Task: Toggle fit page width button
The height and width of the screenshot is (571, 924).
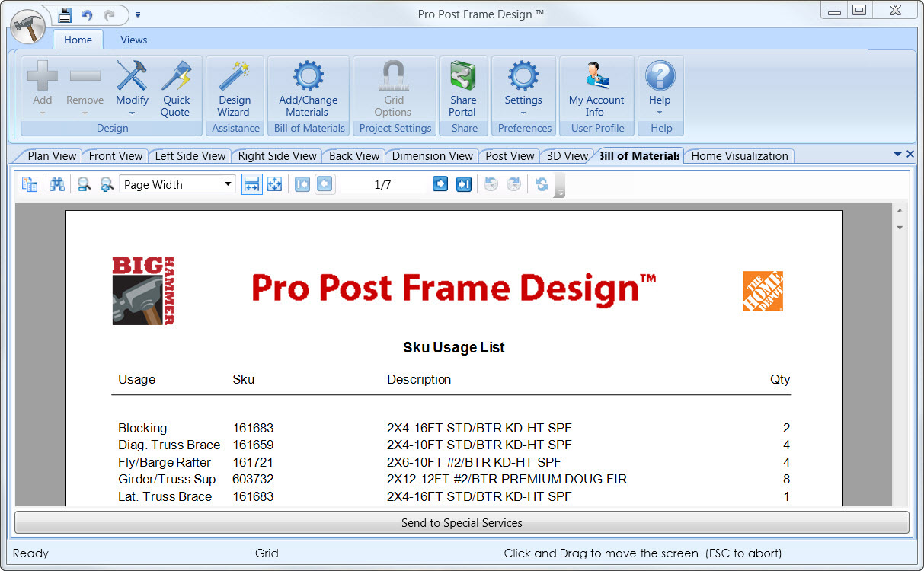Action: click(251, 184)
